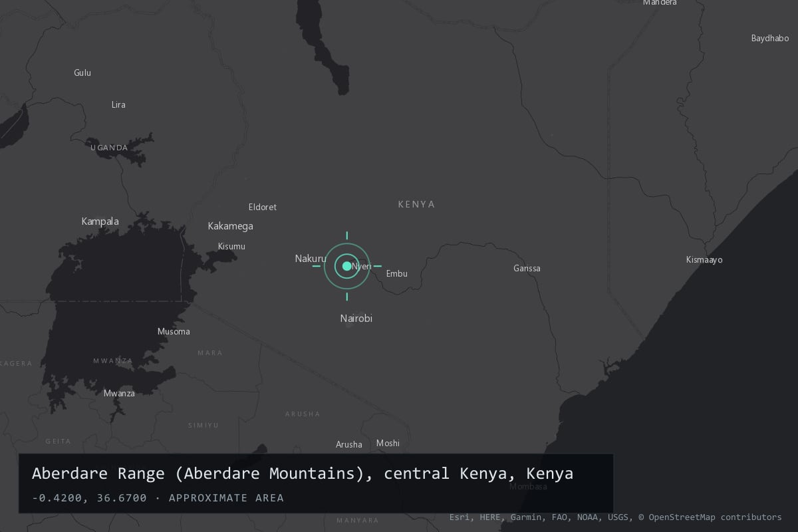This screenshot has height=532, width=798.
Task: Click the Kakamega label
Action: 230,226
